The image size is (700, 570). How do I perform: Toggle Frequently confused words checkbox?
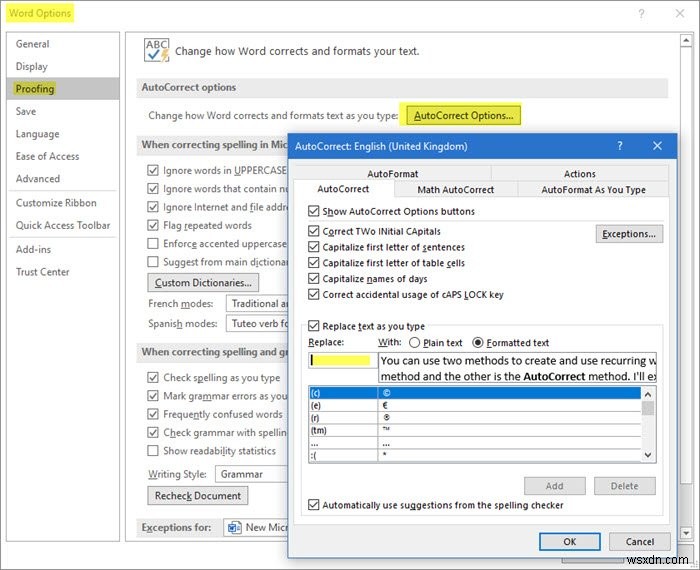pyautogui.click(x=153, y=414)
